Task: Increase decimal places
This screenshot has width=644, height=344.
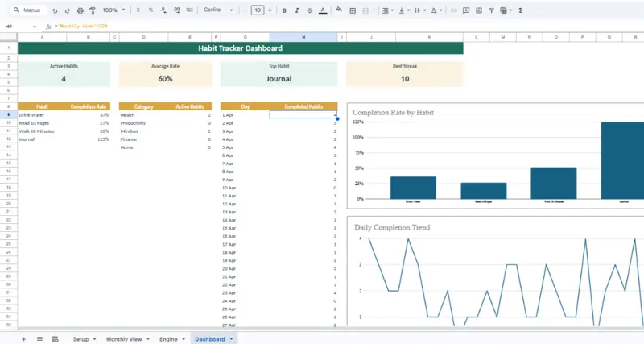Action: pyautogui.click(x=176, y=10)
